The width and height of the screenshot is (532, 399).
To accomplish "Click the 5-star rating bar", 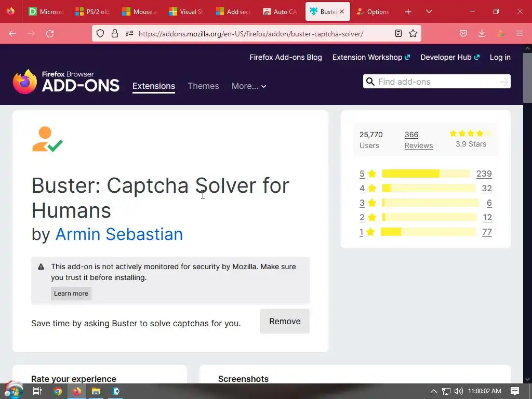I will point(426,174).
